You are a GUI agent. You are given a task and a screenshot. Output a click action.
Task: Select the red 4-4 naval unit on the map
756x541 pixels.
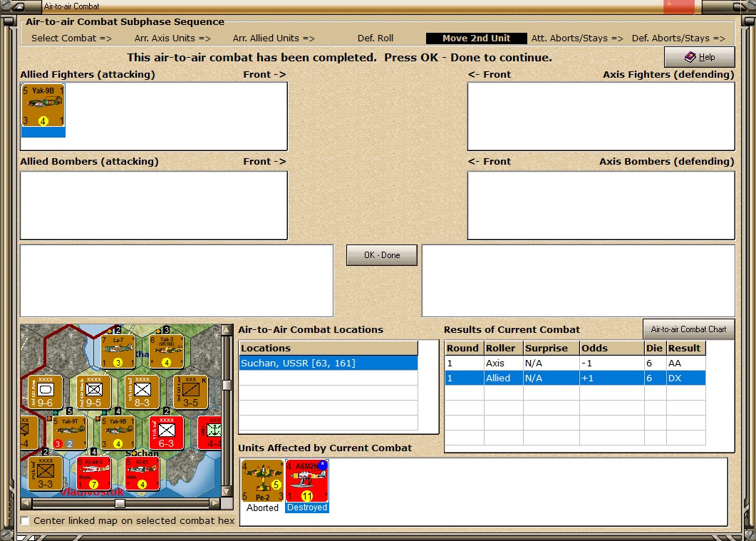pos(209,433)
